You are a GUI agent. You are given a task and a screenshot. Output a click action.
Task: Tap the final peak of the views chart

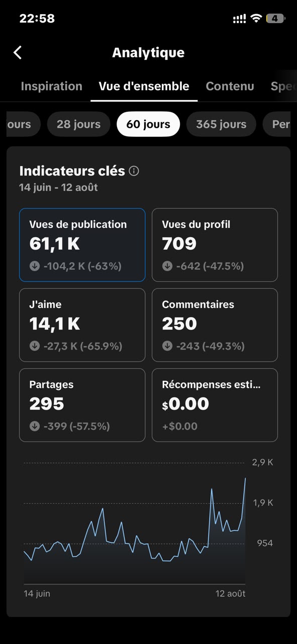pyautogui.click(x=245, y=478)
